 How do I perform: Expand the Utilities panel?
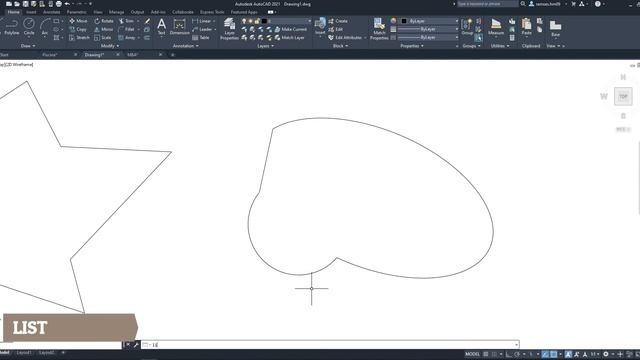[x=500, y=46]
